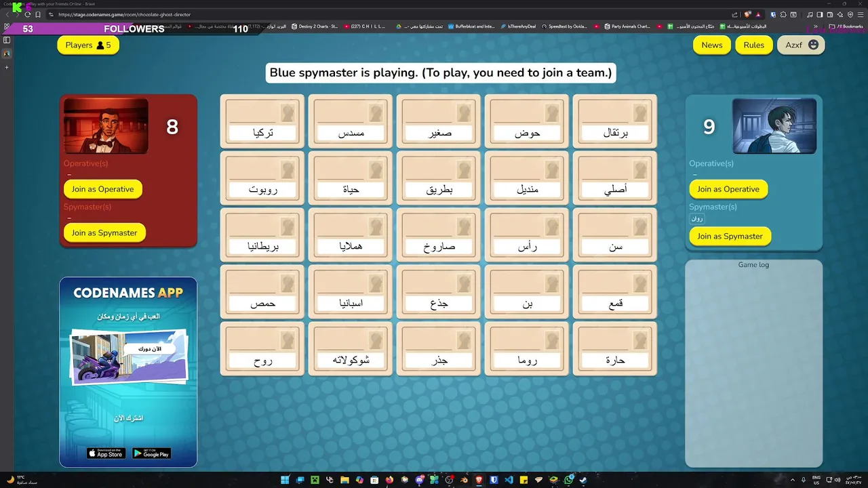Click the blue spymaster name tag روان

click(x=697, y=219)
